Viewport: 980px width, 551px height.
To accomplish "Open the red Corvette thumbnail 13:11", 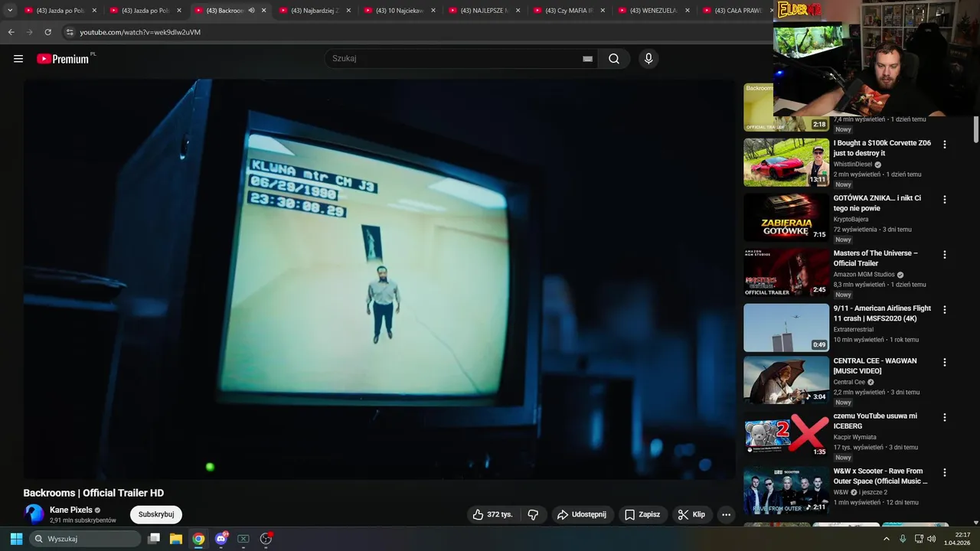I will pos(786,162).
